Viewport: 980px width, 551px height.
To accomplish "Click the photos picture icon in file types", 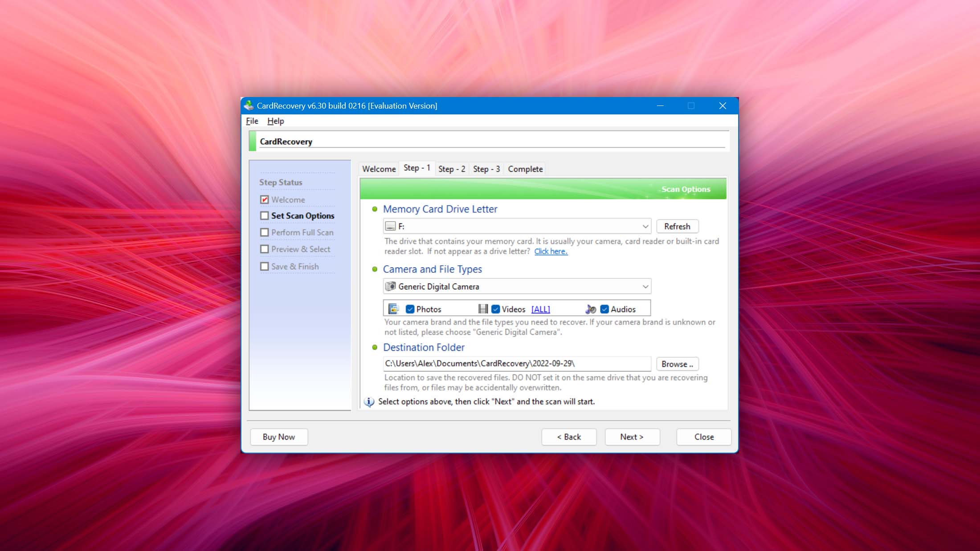I will coord(393,309).
